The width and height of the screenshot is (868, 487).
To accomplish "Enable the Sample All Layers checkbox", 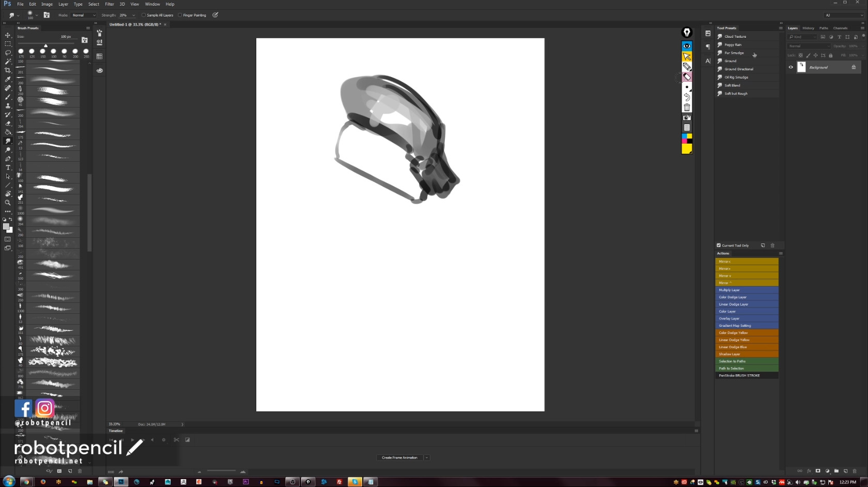I will (144, 15).
